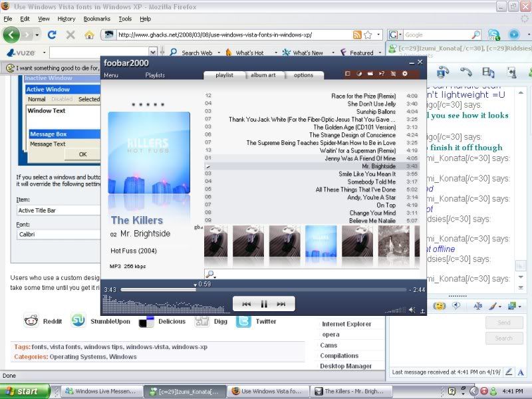Open Firefox History menu
The height and width of the screenshot is (399, 532).
click(x=66, y=19)
